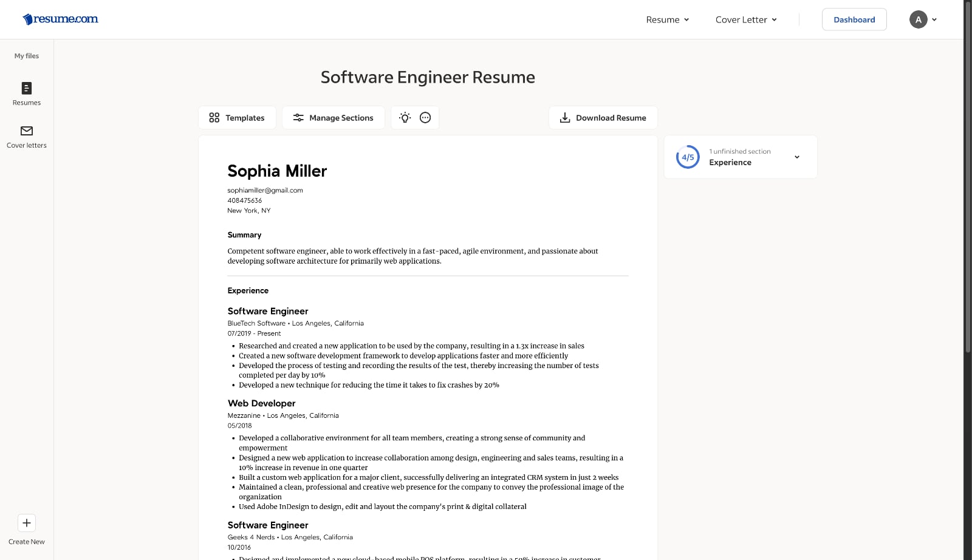This screenshot has width=972, height=560.
Task: Click the Mezzanine company line
Action: point(283,415)
